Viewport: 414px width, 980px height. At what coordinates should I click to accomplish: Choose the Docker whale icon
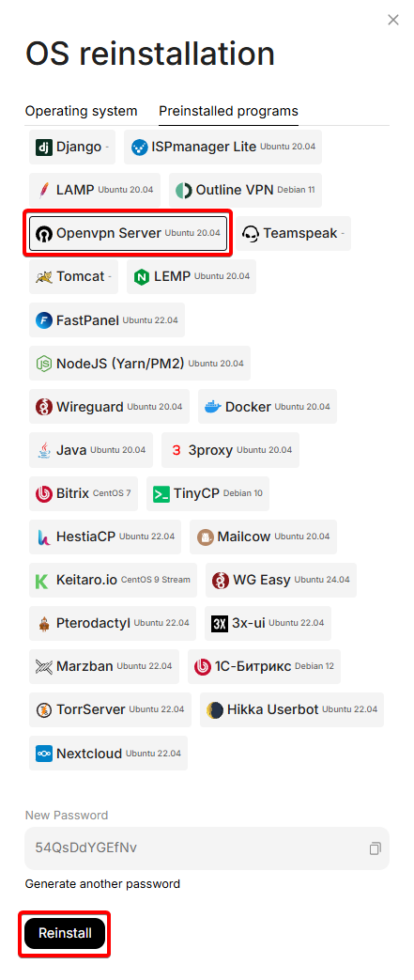tap(213, 407)
